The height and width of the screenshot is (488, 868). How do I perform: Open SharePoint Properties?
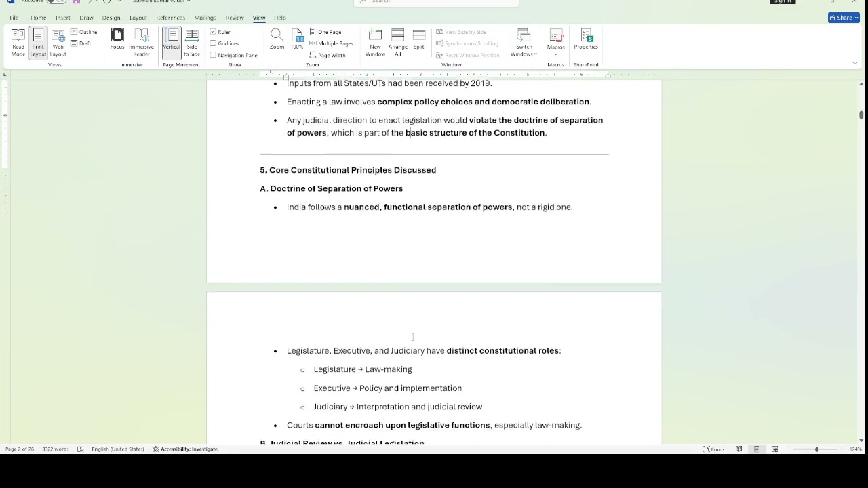pyautogui.click(x=586, y=39)
